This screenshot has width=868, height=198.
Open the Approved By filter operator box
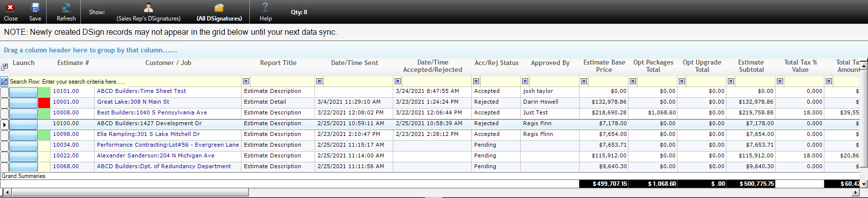(x=525, y=81)
